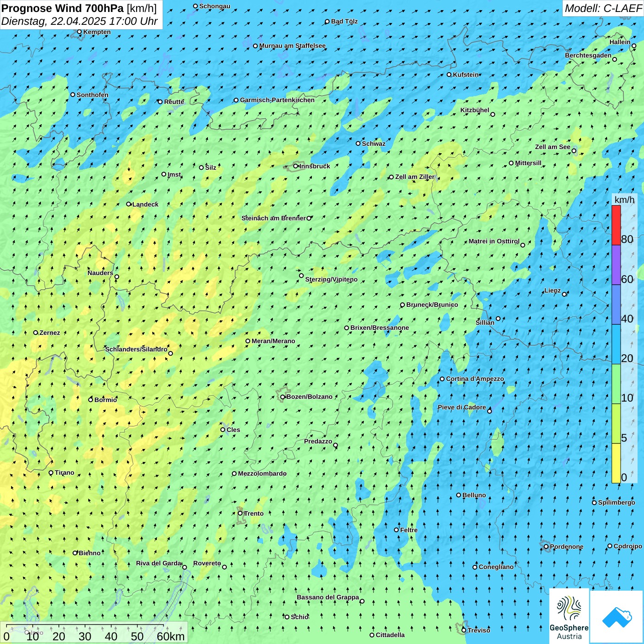Click the red 80 km/h legend color
Screen dimensions: 644x644
coord(616,225)
